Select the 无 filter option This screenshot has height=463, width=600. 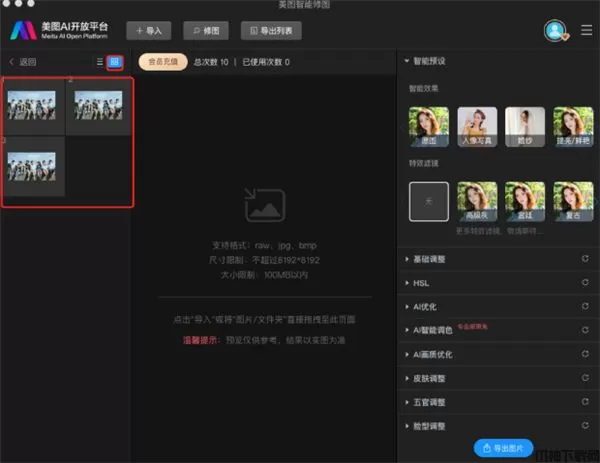click(x=429, y=201)
